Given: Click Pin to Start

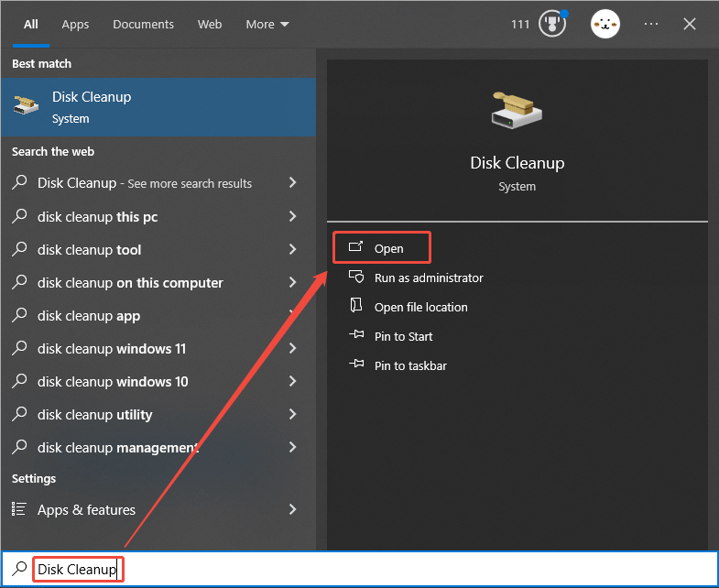Looking at the screenshot, I should [403, 337].
